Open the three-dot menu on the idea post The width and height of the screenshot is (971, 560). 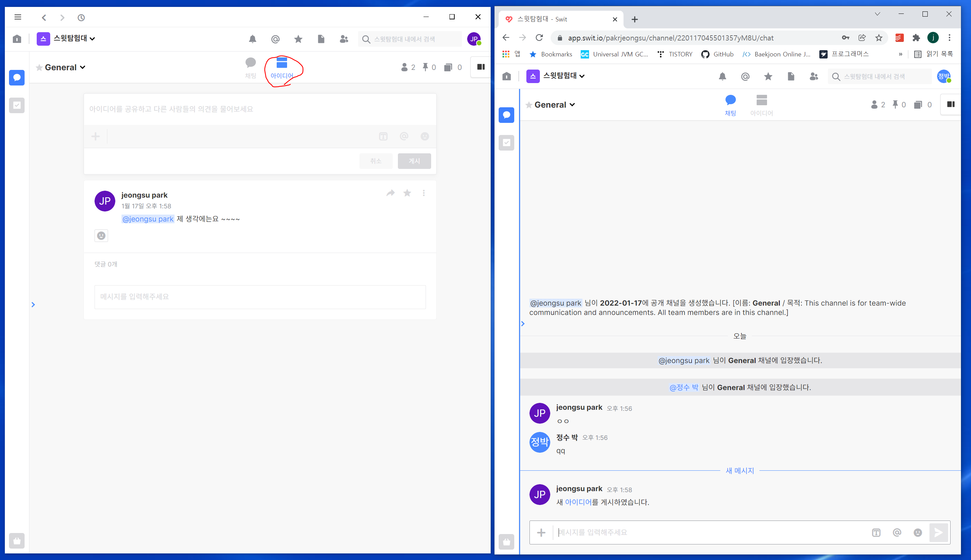[x=424, y=193]
